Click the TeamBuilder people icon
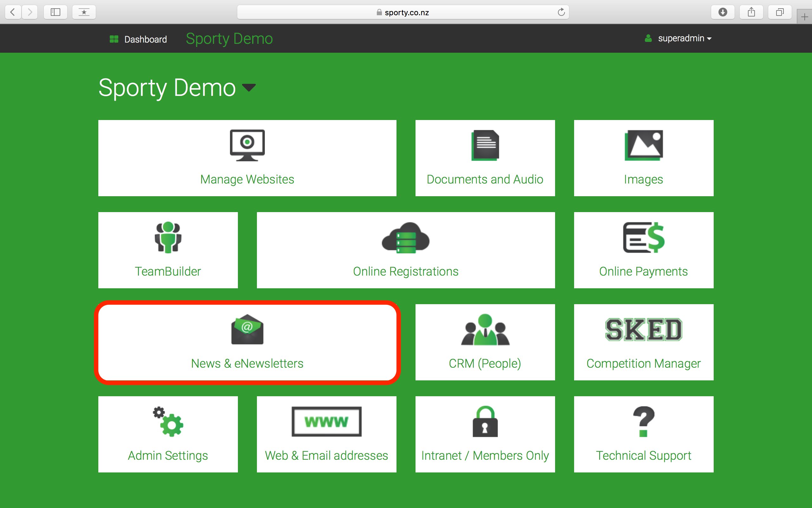812x508 pixels. coord(168,237)
